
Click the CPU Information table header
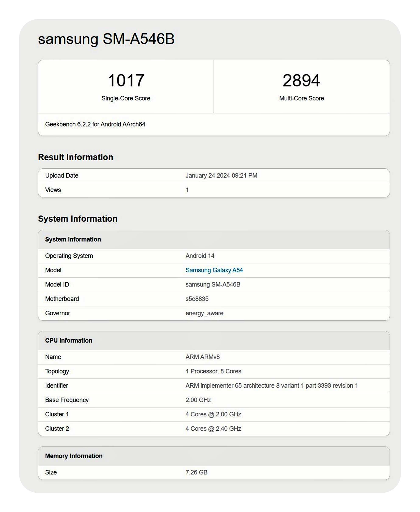[69, 340]
